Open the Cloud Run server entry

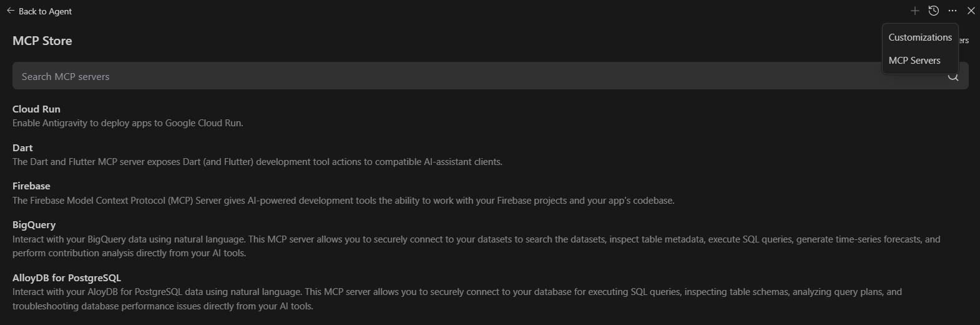tap(36, 109)
